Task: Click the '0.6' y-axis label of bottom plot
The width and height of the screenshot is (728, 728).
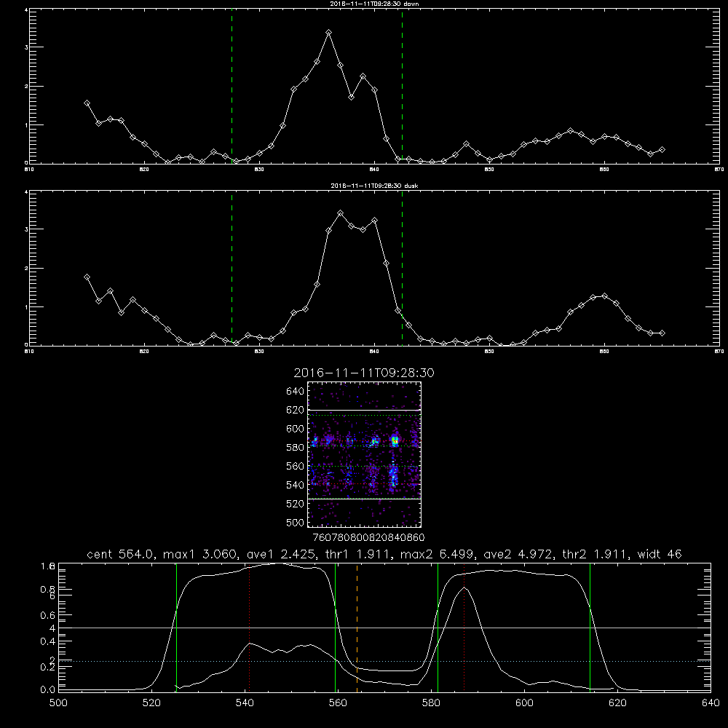Action: (48, 615)
